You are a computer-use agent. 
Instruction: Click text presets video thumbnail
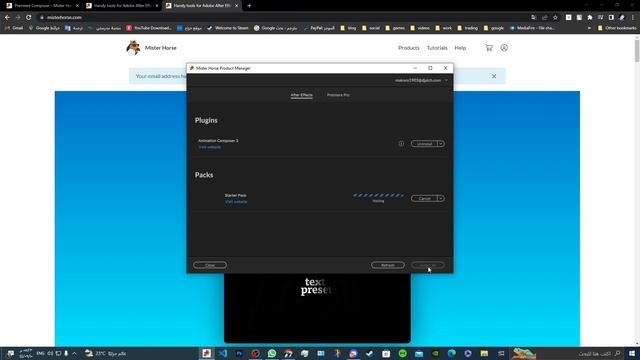tap(317, 308)
